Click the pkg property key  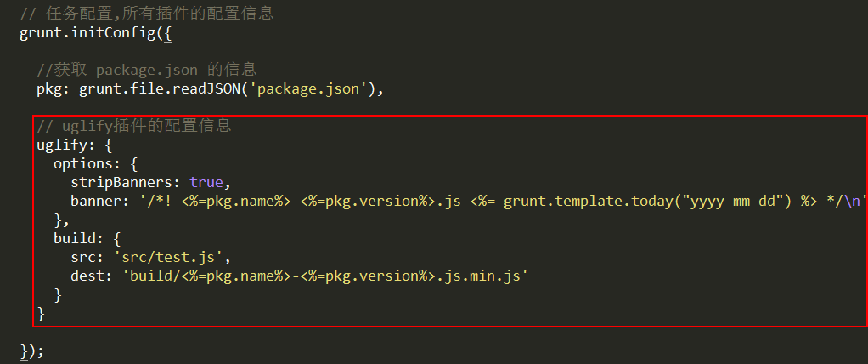(49, 89)
